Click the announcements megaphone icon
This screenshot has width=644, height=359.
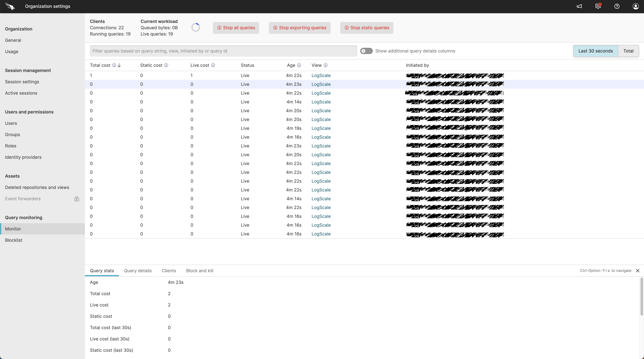pos(580,6)
